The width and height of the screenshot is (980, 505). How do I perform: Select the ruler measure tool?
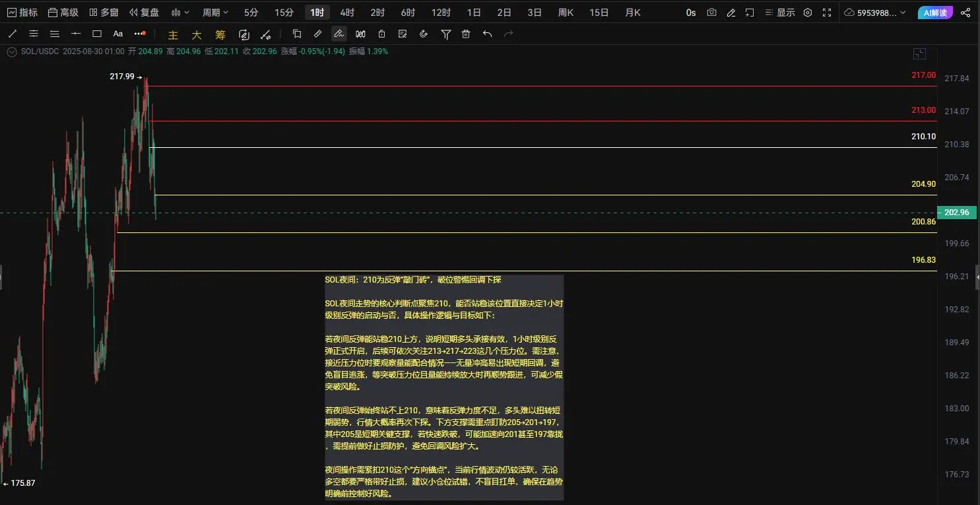point(318,34)
